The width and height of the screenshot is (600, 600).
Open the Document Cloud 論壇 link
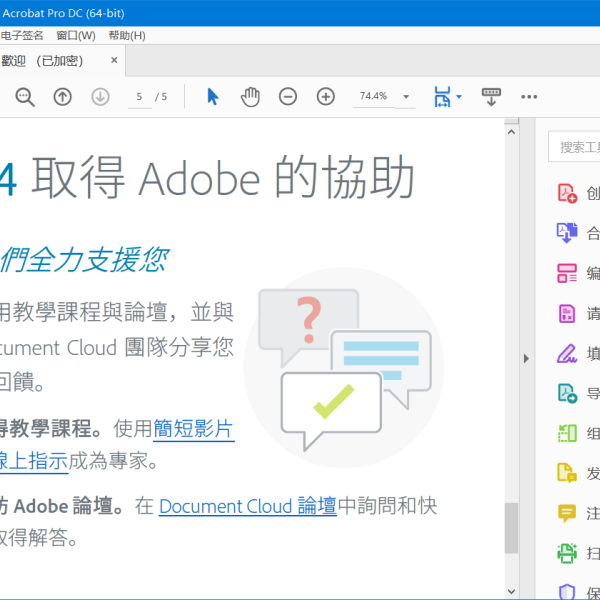coord(248,506)
